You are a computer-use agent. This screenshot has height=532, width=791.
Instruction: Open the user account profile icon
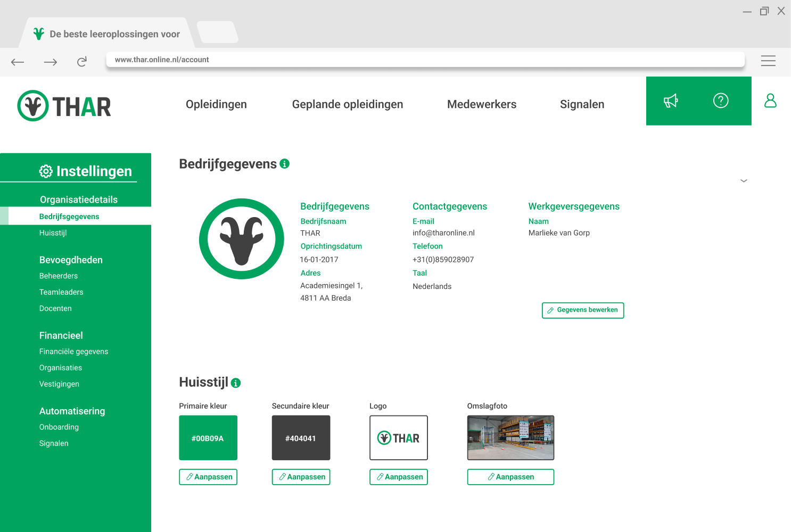pos(770,101)
